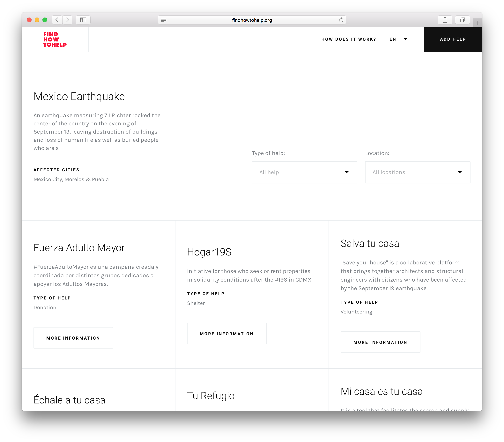The height and width of the screenshot is (442, 504).
Task: Show all open tabs
Action: 462,20
